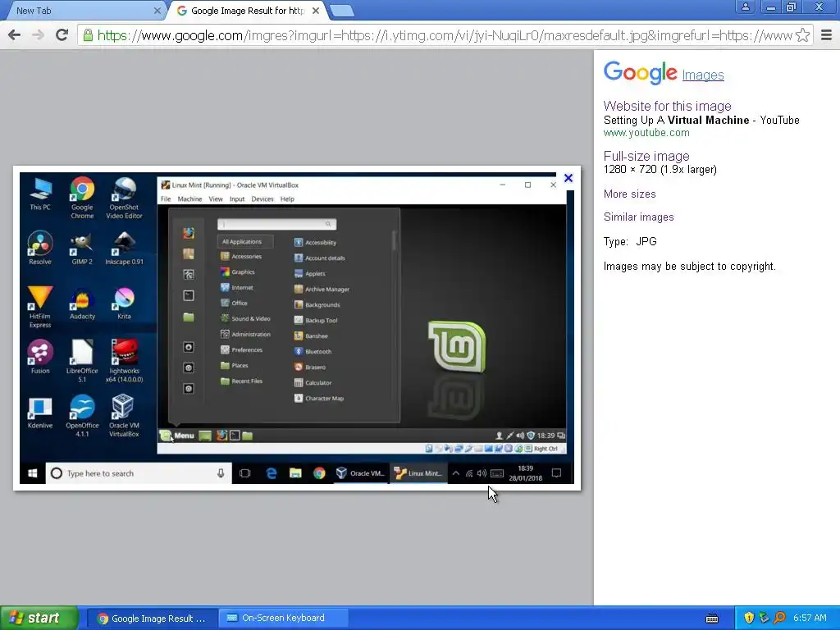The height and width of the screenshot is (630, 840).
Task: Open a new tab with the new-tab button
Action: (341, 11)
